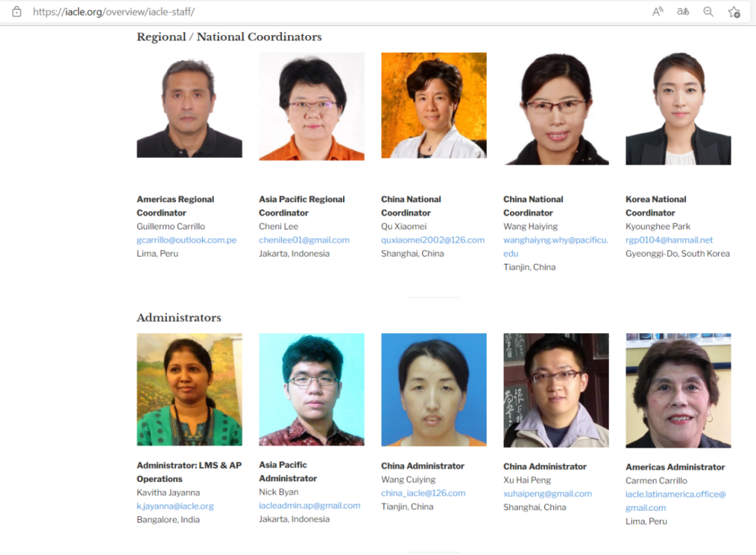Open the Read Aloud icon
Screen dimensions: 756x555
(658, 11)
